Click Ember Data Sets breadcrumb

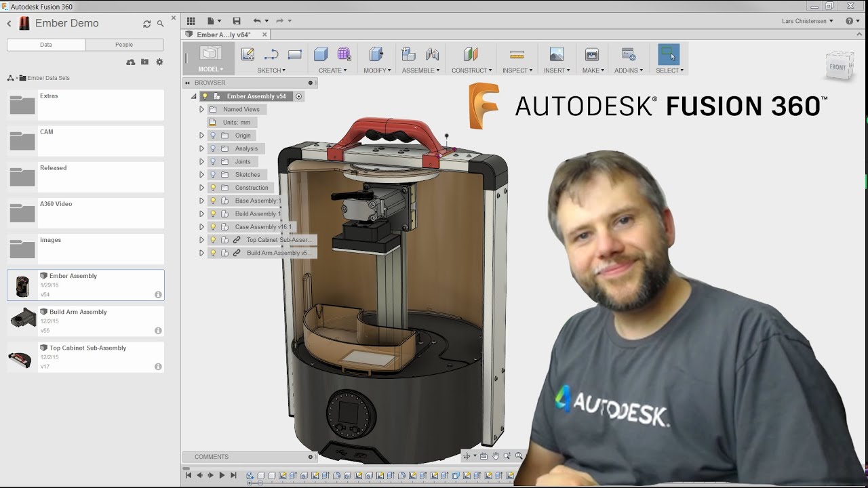coord(48,78)
